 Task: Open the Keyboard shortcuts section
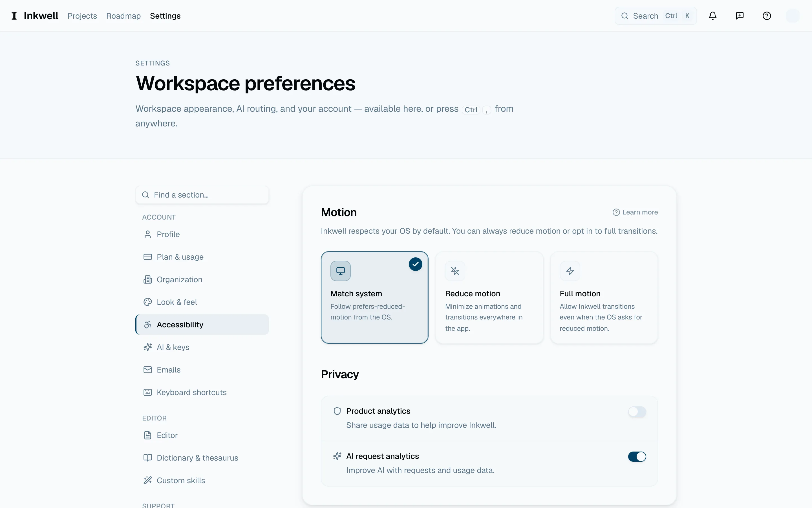point(202,392)
